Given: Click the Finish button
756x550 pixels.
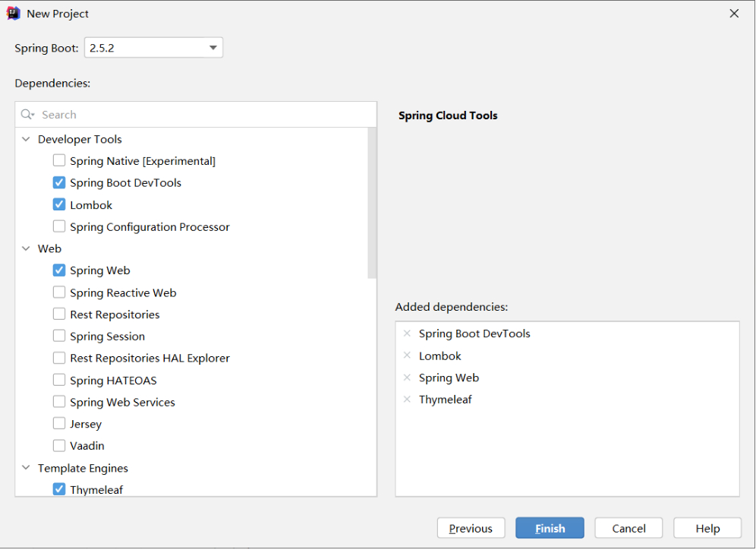Looking at the screenshot, I should pyautogui.click(x=550, y=529).
